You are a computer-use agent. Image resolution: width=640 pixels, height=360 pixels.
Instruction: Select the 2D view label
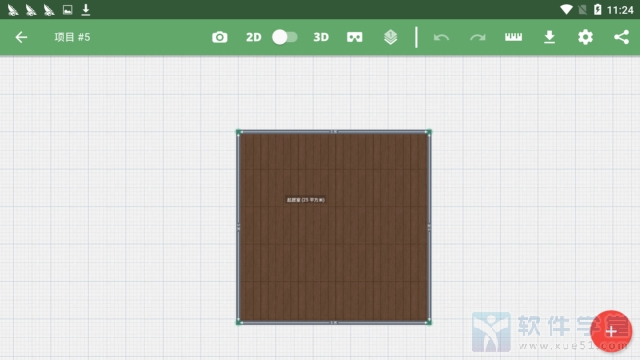[253, 37]
